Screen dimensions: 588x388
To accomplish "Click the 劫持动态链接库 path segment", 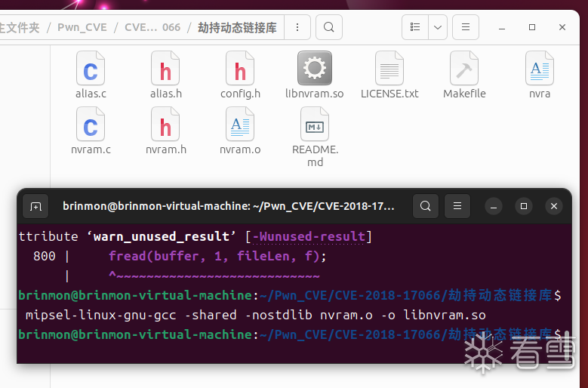I will pos(237,27).
